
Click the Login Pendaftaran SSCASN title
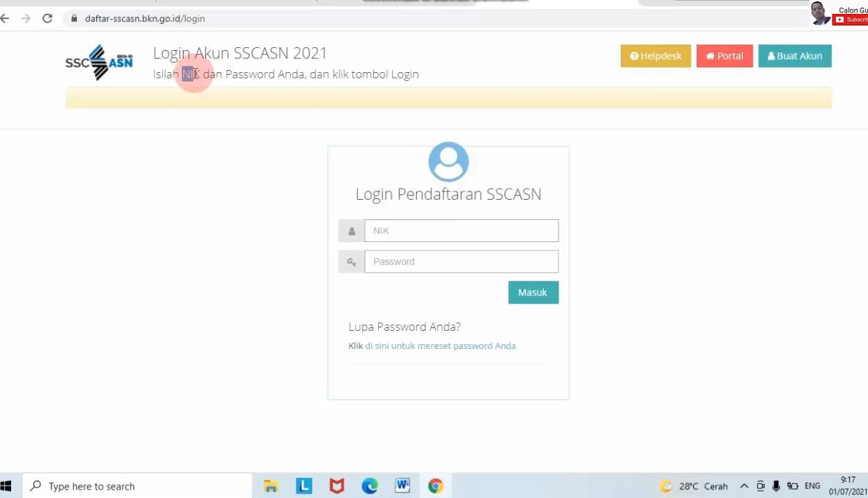448,194
